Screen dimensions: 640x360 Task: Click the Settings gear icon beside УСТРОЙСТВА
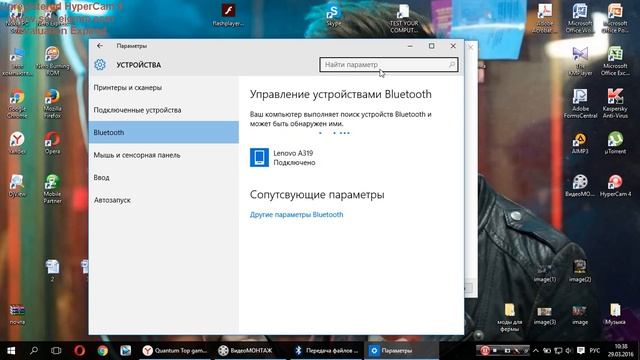coord(100,64)
